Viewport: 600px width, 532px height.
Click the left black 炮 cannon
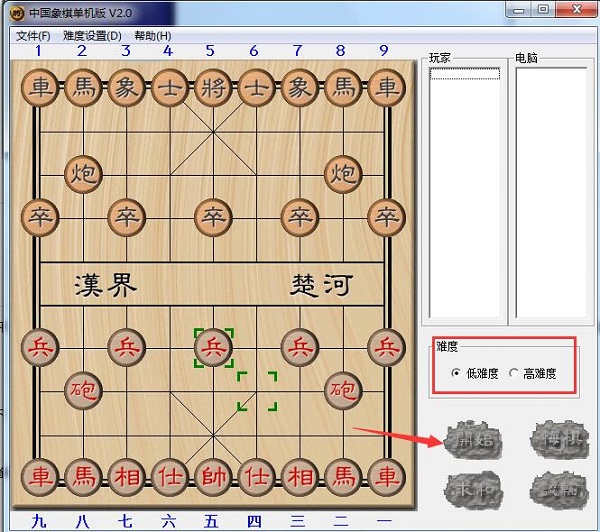click(x=84, y=173)
